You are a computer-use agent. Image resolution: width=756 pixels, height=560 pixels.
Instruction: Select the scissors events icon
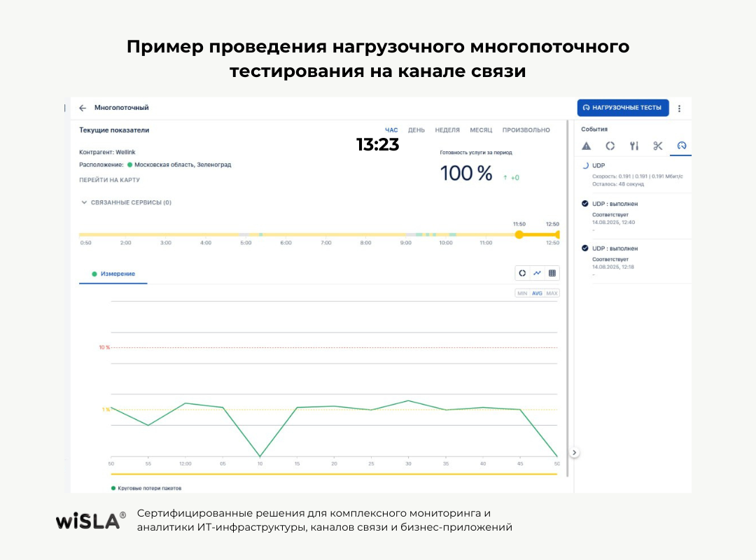point(657,146)
